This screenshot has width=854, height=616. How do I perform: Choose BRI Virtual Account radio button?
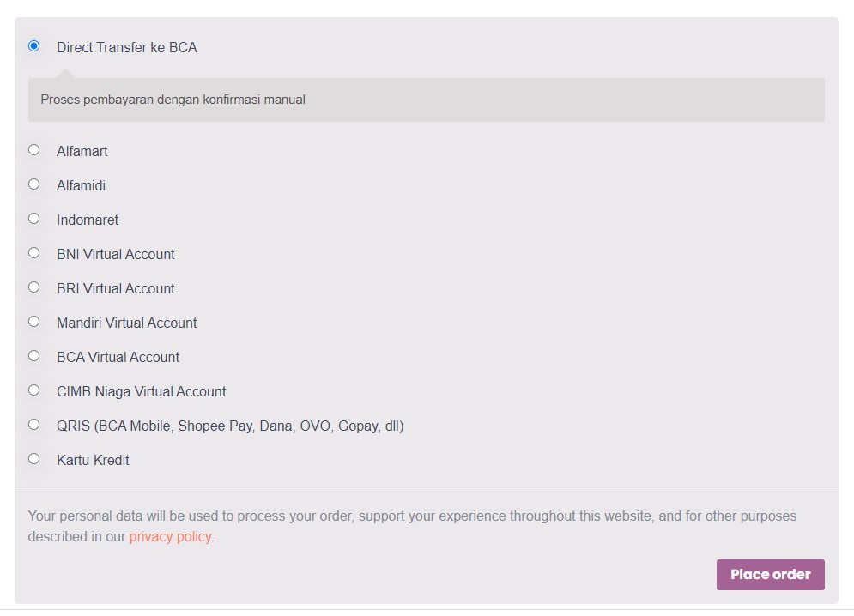(33, 287)
